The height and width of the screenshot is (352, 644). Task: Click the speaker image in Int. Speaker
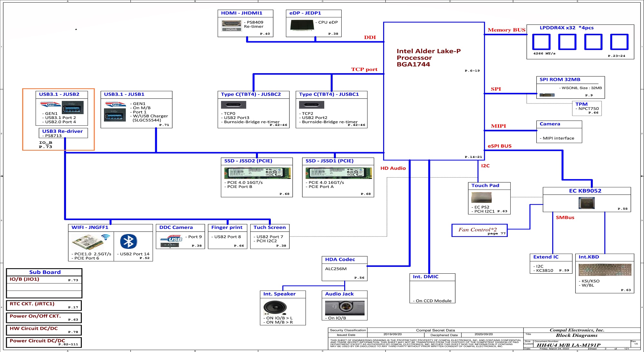[x=275, y=308]
